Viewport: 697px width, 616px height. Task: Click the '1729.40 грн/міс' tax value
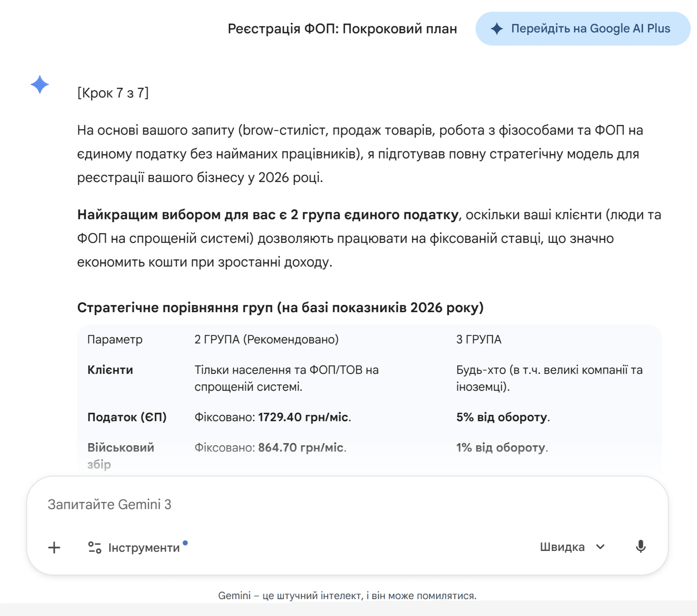pos(303,417)
